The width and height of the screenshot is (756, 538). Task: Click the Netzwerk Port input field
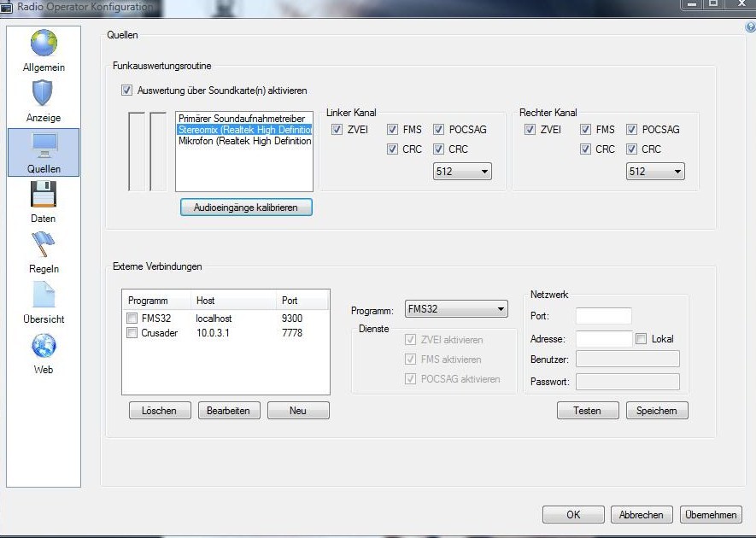click(x=603, y=316)
